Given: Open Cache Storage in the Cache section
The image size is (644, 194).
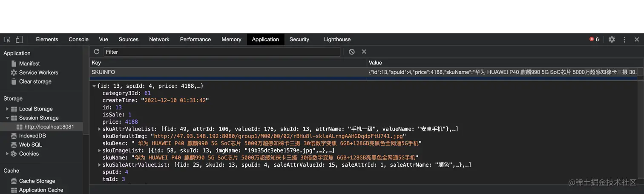Looking at the screenshot, I should 37,181.
